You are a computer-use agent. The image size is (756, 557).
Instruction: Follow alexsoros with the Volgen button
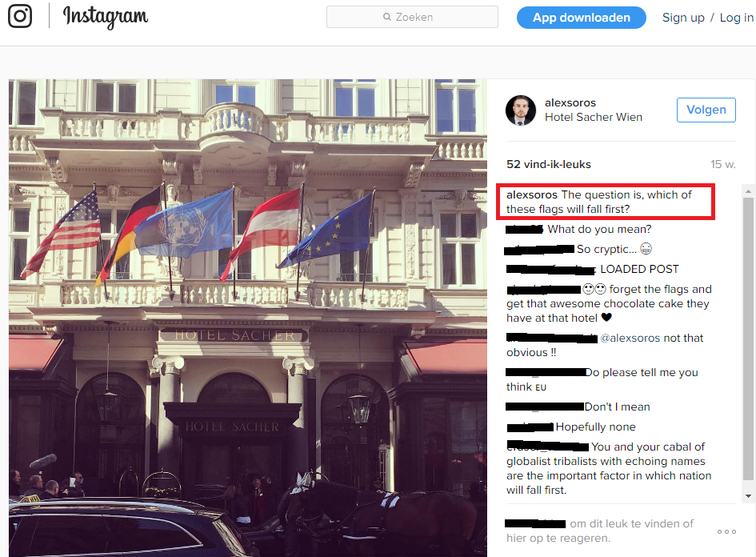point(706,110)
